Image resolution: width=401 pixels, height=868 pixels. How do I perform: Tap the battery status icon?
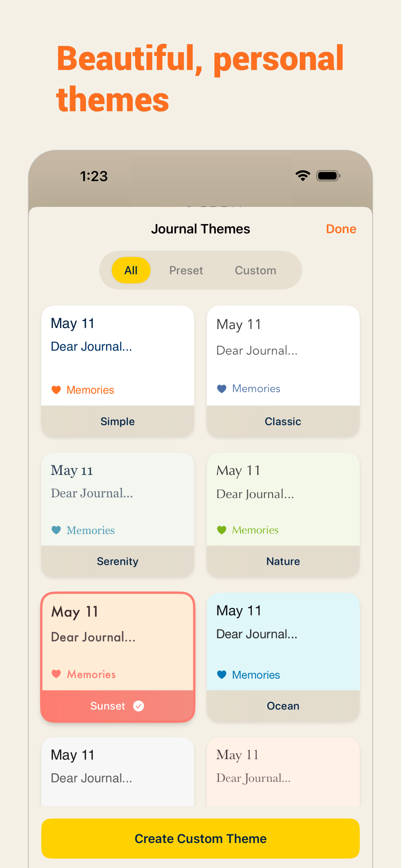(328, 176)
